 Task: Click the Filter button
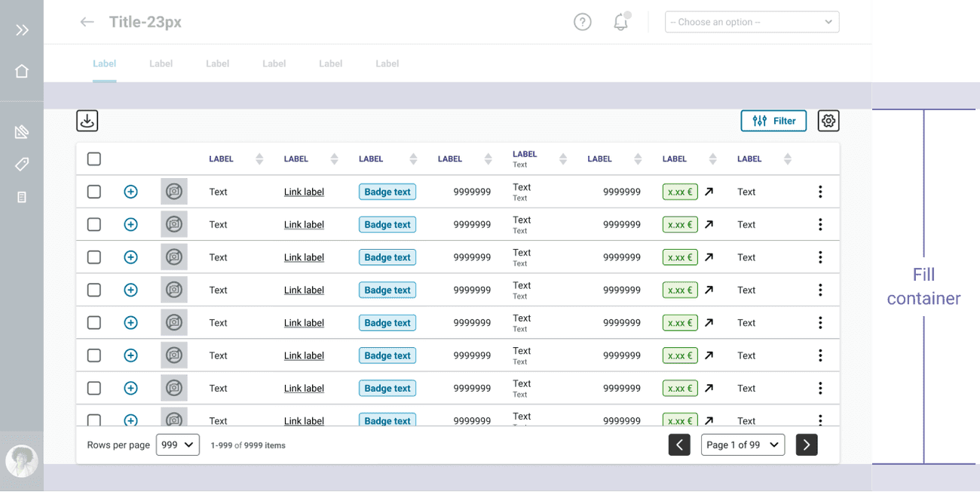[773, 120]
